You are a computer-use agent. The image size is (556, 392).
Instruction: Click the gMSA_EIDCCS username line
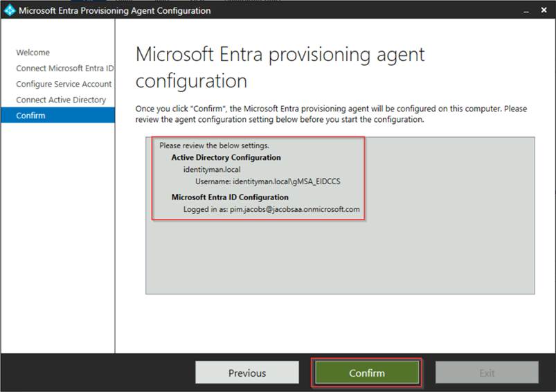tap(267, 181)
